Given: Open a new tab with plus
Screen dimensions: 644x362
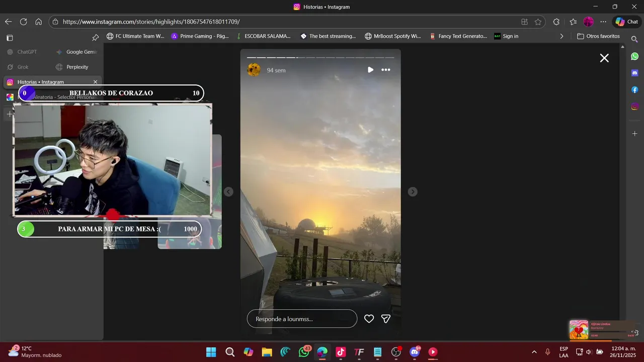Looking at the screenshot, I should (x=9, y=114).
